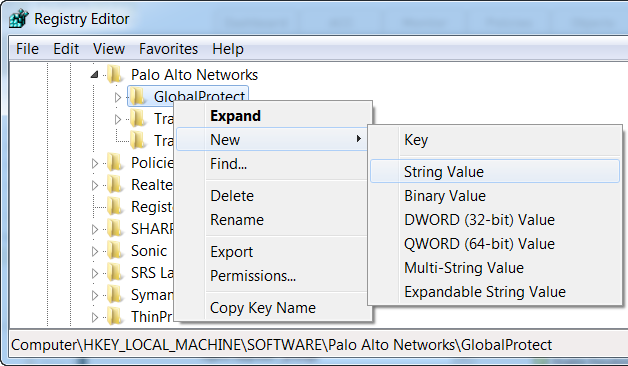Choose Delete in the context menu
The image size is (628, 366).
coord(272,196)
